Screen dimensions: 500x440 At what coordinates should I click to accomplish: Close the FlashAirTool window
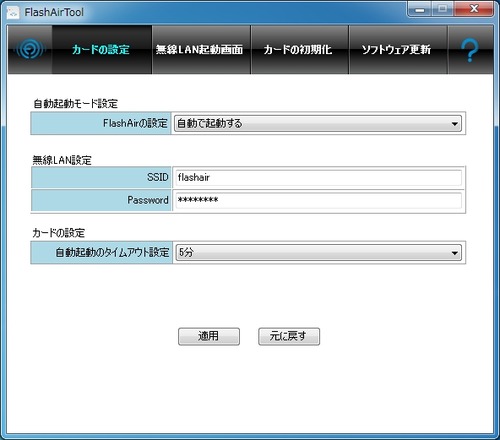(x=474, y=9)
